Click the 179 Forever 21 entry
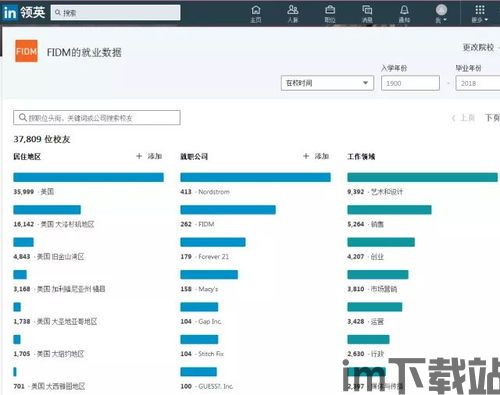Image resolution: width=500 pixels, height=395 pixels. click(205, 256)
